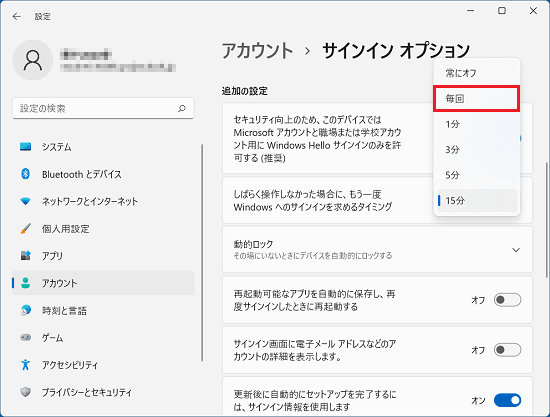Click the re-sign-in timing setting text
550x417 pixels.
[313, 201]
